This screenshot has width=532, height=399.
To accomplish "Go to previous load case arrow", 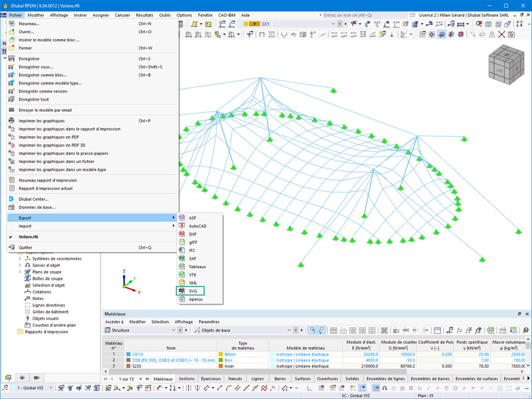I will coord(340,24).
